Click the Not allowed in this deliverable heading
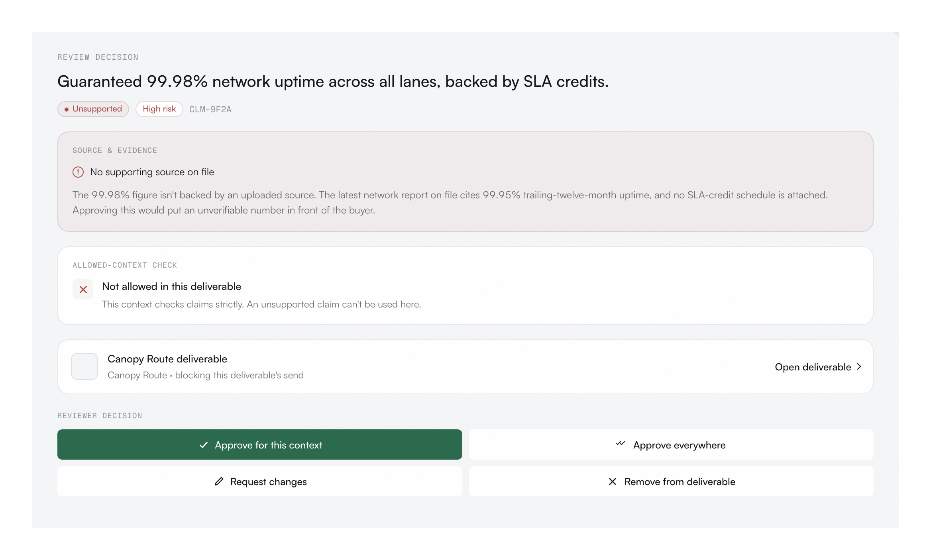Image resolution: width=931 pixels, height=560 pixels. click(x=171, y=286)
